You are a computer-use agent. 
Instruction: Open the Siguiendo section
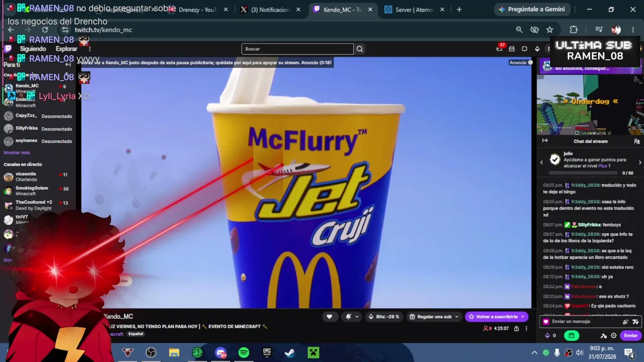[x=33, y=49]
